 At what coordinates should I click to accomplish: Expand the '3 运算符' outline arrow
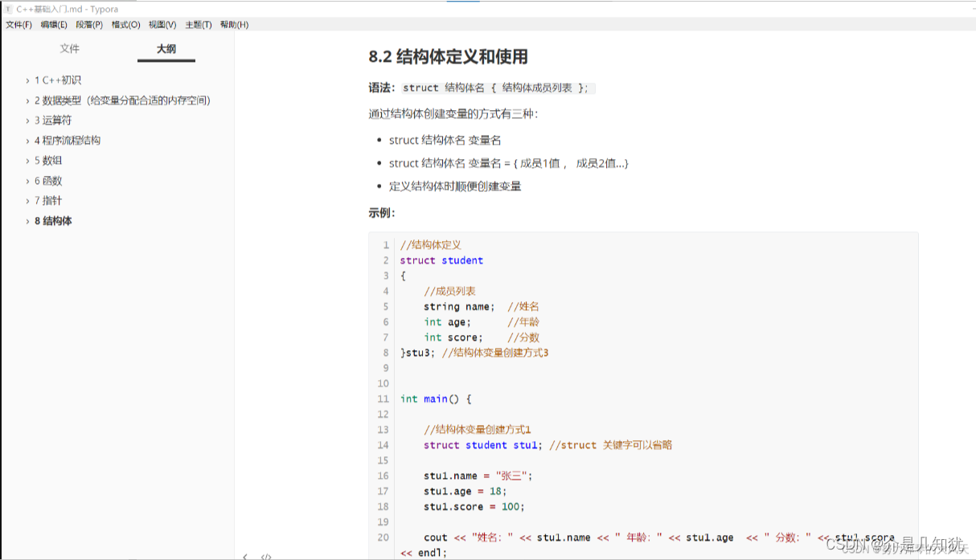pos(27,121)
